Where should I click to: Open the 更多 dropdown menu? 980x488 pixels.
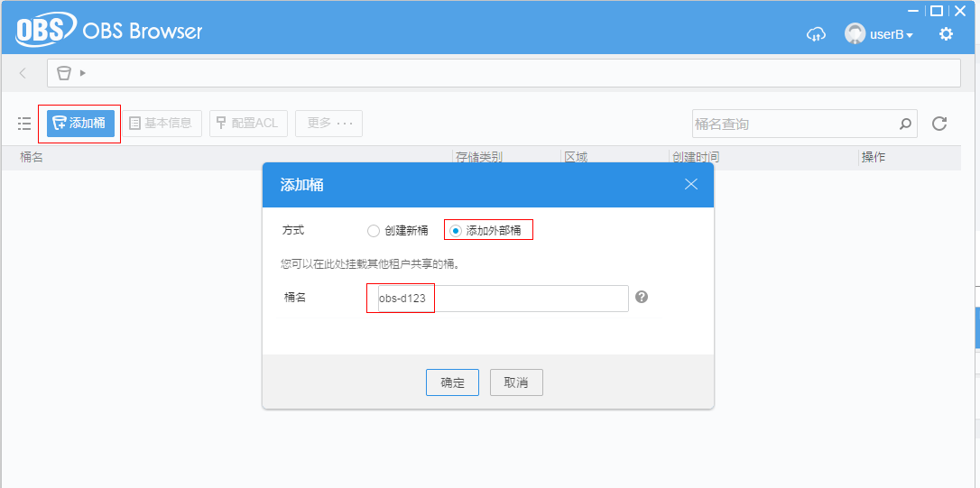(328, 123)
